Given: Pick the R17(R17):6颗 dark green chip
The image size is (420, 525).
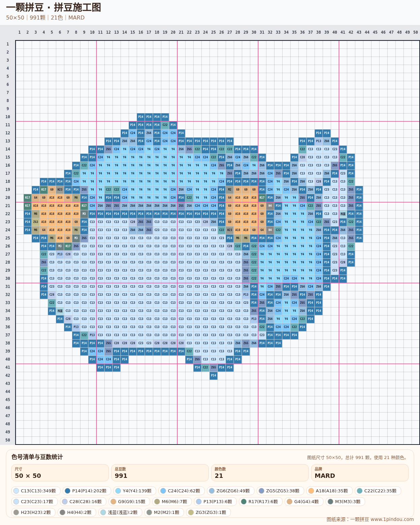Looking at the screenshot, I should 261,501.
